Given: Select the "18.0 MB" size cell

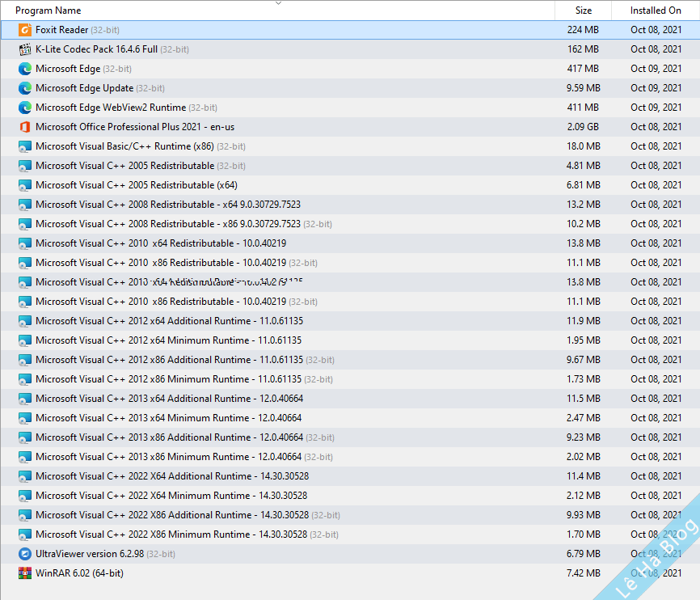Looking at the screenshot, I should [583, 146].
